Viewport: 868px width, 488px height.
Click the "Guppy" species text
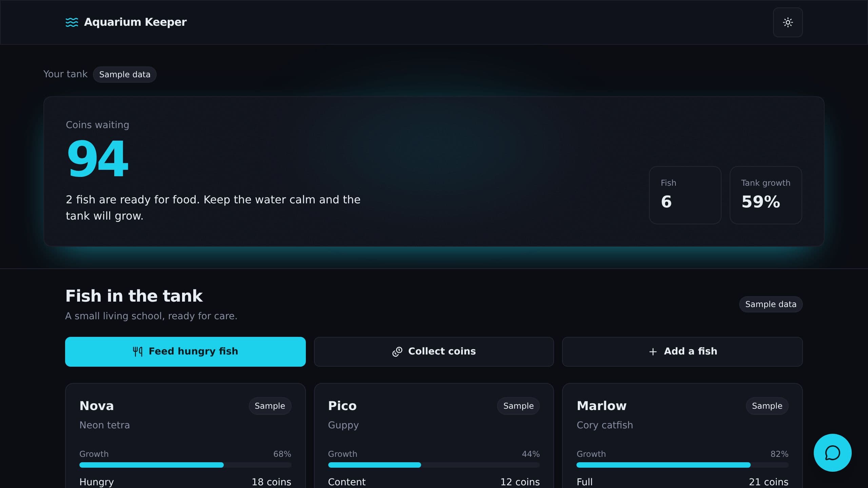[343, 425]
